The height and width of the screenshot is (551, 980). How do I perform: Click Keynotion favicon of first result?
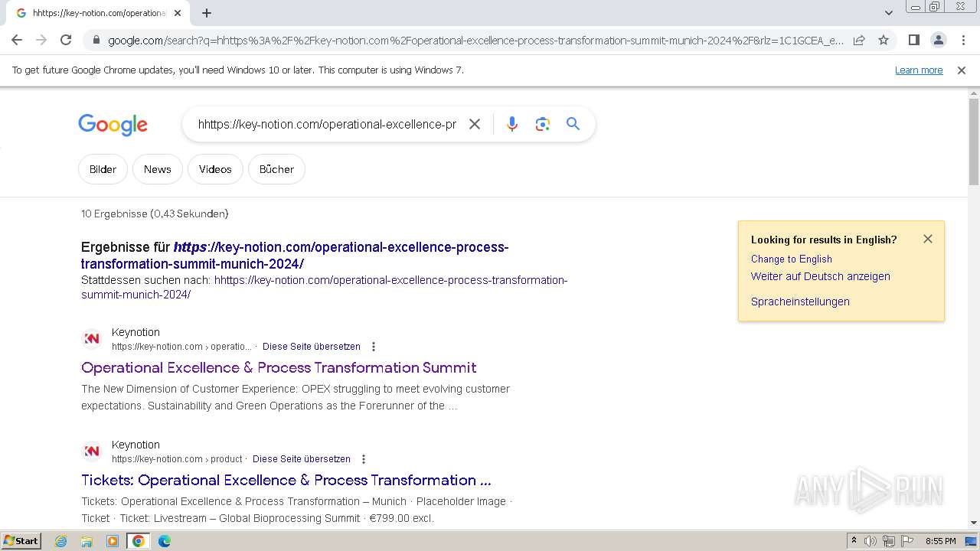click(92, 338)
